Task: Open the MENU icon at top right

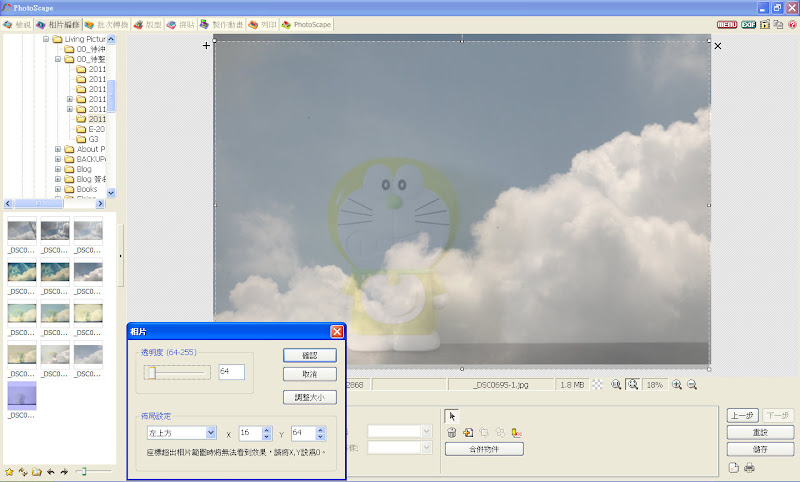Action: click(x=727, y=24)
